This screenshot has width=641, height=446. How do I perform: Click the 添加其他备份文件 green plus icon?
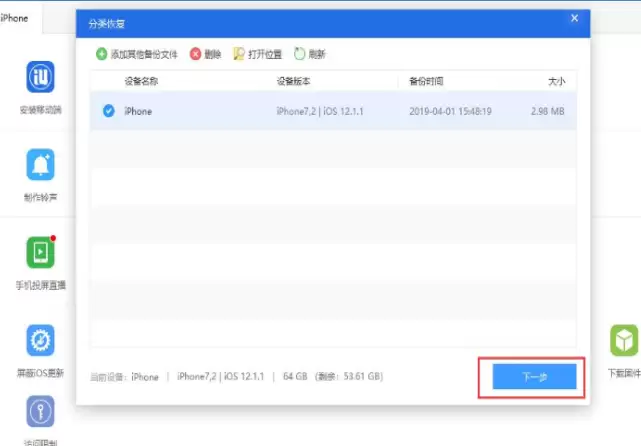pyautogui.click(x=101, y=54)
